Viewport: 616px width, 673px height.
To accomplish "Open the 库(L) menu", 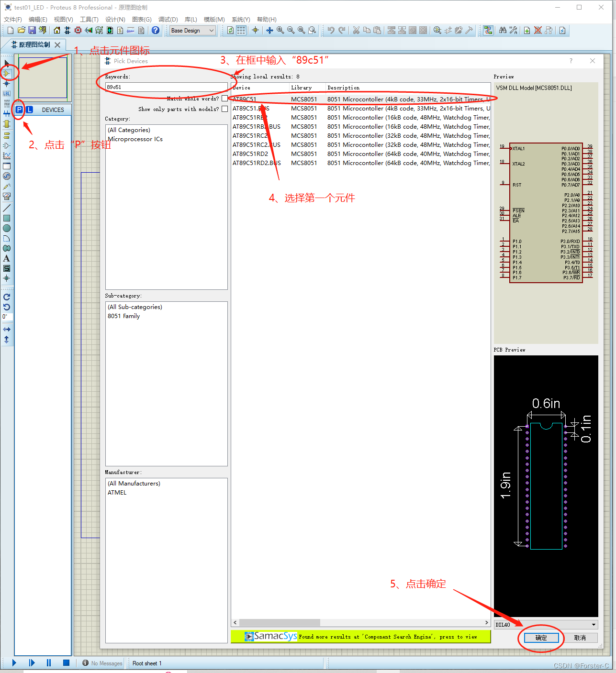I will click(x=191, y=19).
